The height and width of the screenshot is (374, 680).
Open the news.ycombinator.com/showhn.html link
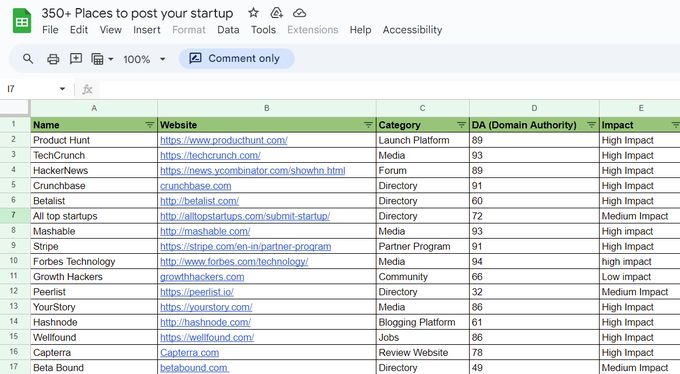[253, 171]
